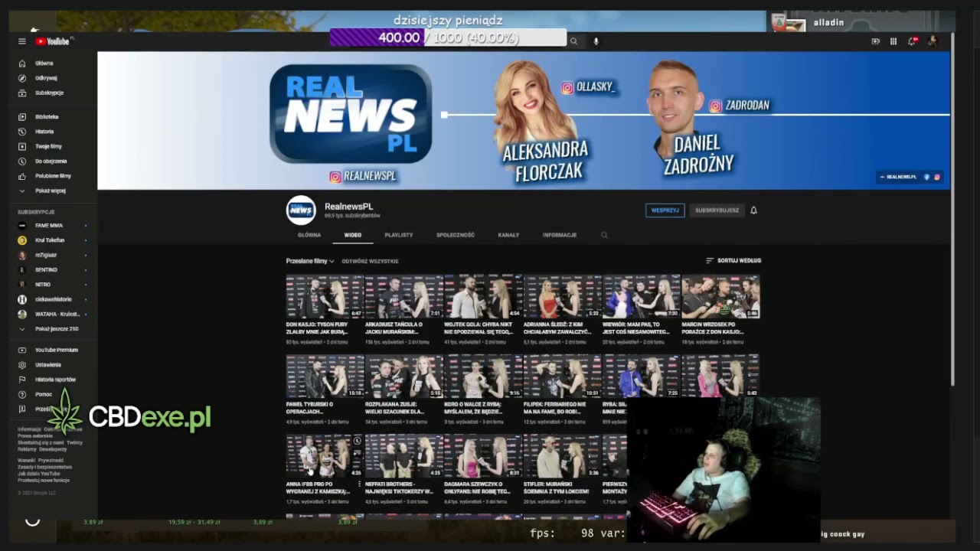Image resolution: width=980 pixels, height=551 pixels.
Task: Open ROZPŁAKANA ZUSJE video title
Action: pos(394,408)
